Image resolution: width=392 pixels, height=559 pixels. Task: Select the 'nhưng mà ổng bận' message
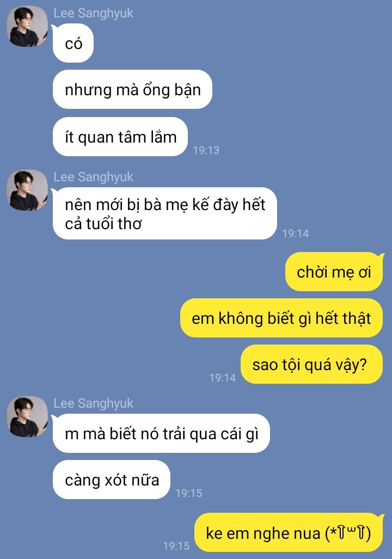click(132, 89)
